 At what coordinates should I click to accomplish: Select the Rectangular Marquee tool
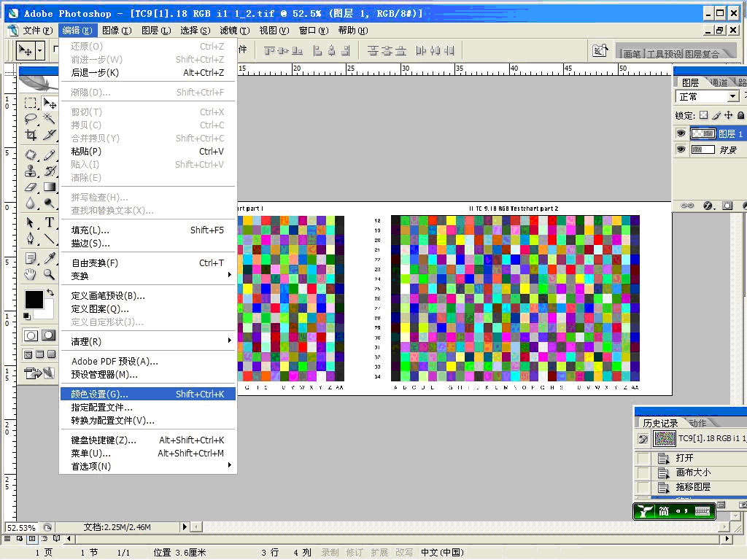(x=31, y=103)
